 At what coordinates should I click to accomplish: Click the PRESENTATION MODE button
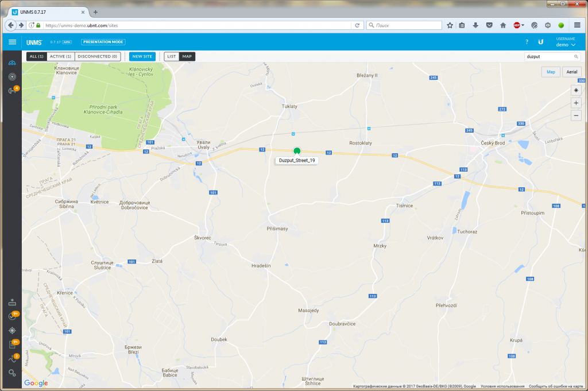pyautogui.click(x=103, y=42)
